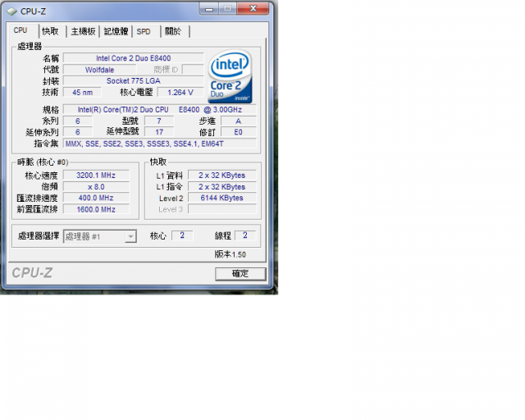525x420 pixels.
Task: Minimize the CPU-Z window
Action: pyautogui.click(x=209, y=8)
